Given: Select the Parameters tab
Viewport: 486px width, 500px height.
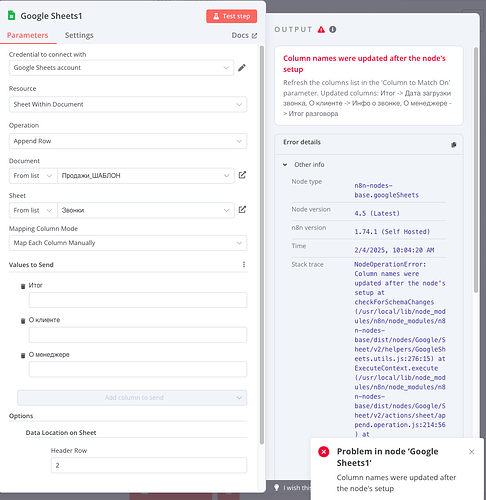Looking at the screenshot, I should pyautogui.click(x=28, y=35).
